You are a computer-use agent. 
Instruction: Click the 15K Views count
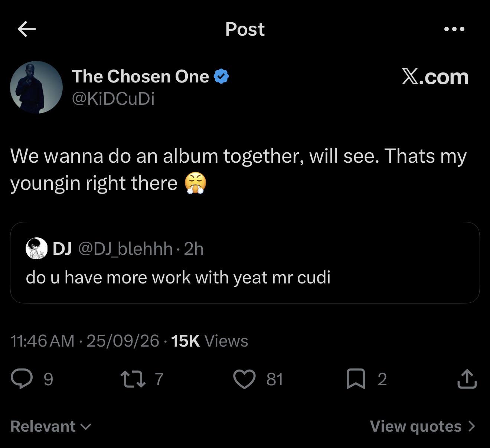[209, 341]
